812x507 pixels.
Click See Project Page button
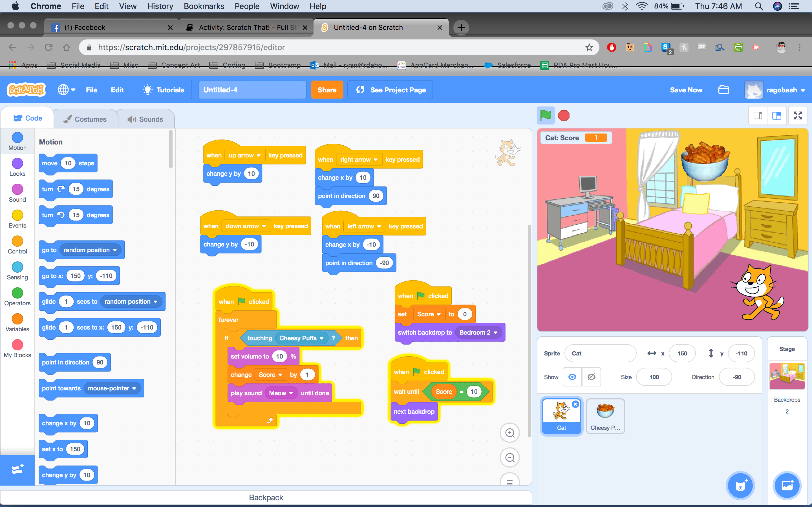pos(390,90)
